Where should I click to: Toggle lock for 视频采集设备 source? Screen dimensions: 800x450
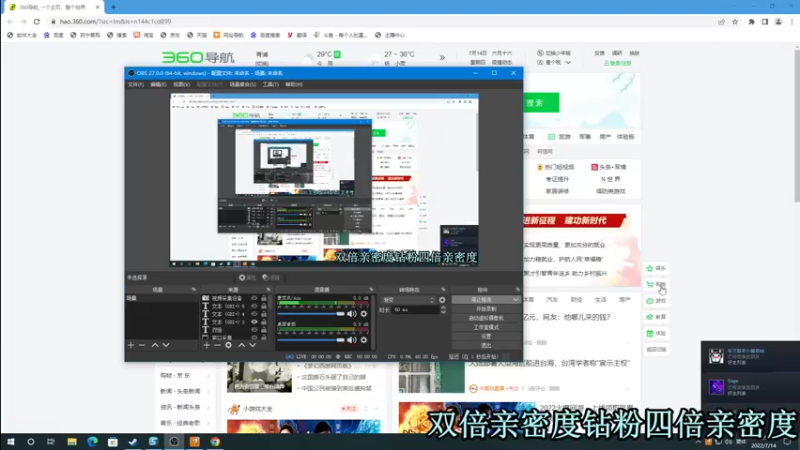click(x=264, y=298)
